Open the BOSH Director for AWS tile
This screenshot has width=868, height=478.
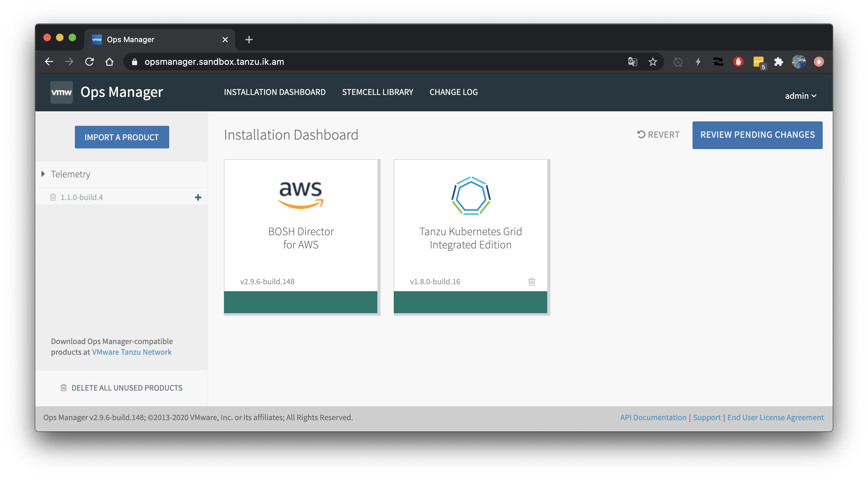click(301, 236)
